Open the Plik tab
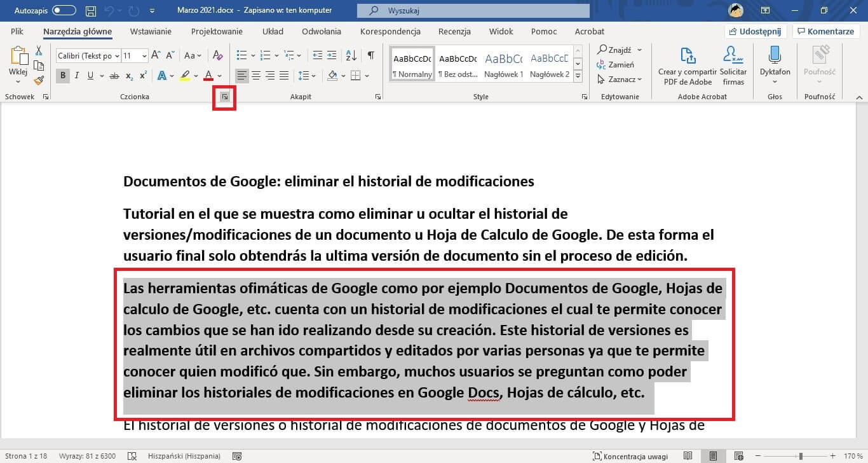The image size is (868, 463). 17,31
